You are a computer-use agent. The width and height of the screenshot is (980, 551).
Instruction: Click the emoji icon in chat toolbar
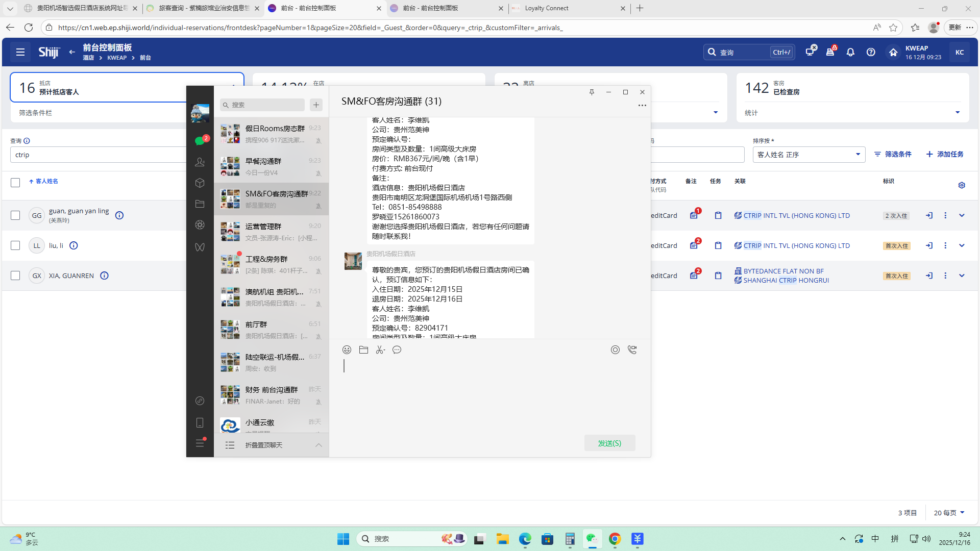(x=347, y=350)
